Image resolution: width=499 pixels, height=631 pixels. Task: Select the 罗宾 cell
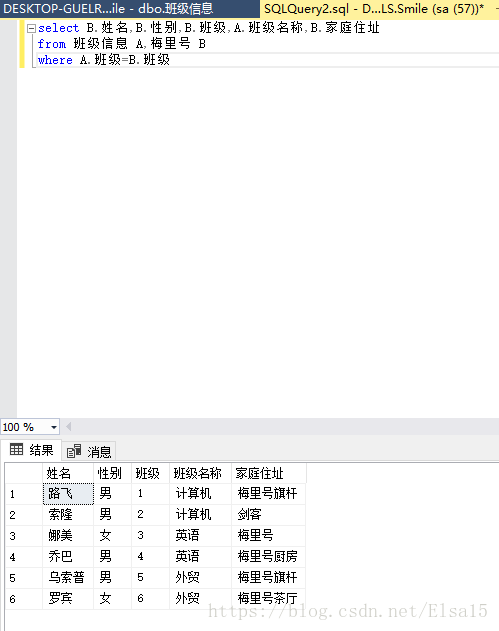coord(68,598)
